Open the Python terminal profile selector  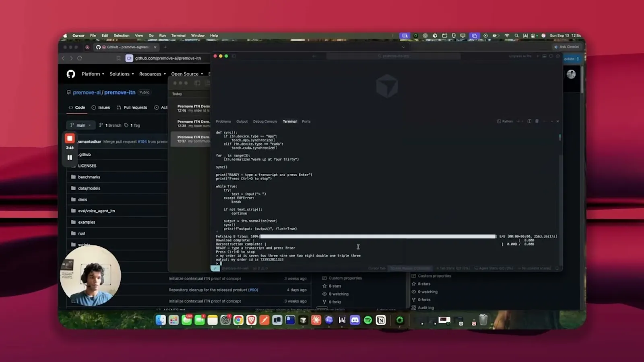pyautogui.click(x=505, y=121)
